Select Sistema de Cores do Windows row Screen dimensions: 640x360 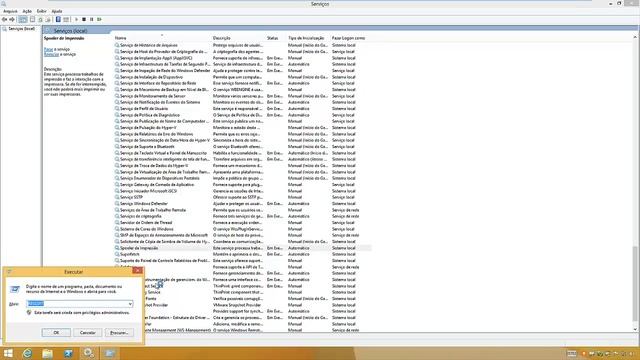click(x=242, y=229)
